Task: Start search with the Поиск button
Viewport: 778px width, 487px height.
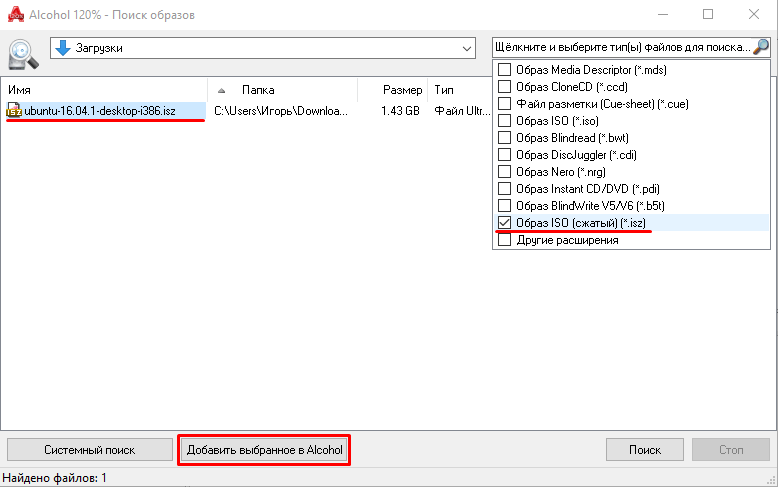Action: [645, 450]
